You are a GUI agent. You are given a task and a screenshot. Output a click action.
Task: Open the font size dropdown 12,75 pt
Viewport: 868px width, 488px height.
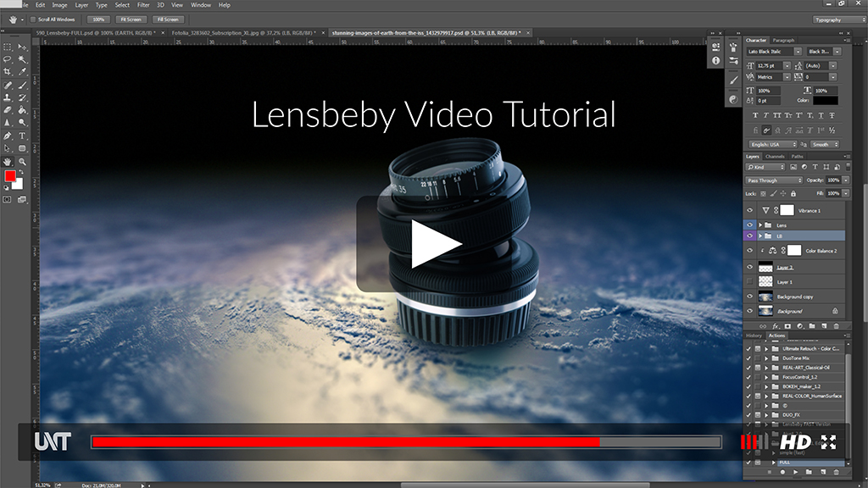(x=787, y=66)
